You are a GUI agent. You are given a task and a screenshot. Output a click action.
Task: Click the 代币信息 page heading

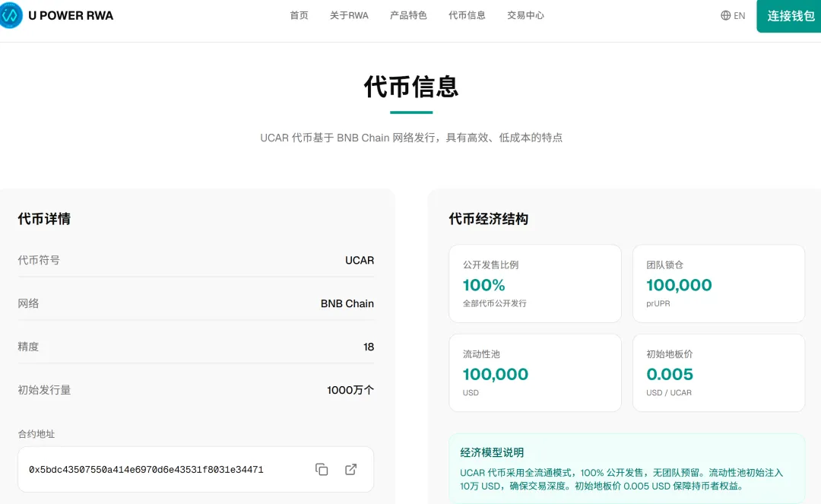[411, 87]
